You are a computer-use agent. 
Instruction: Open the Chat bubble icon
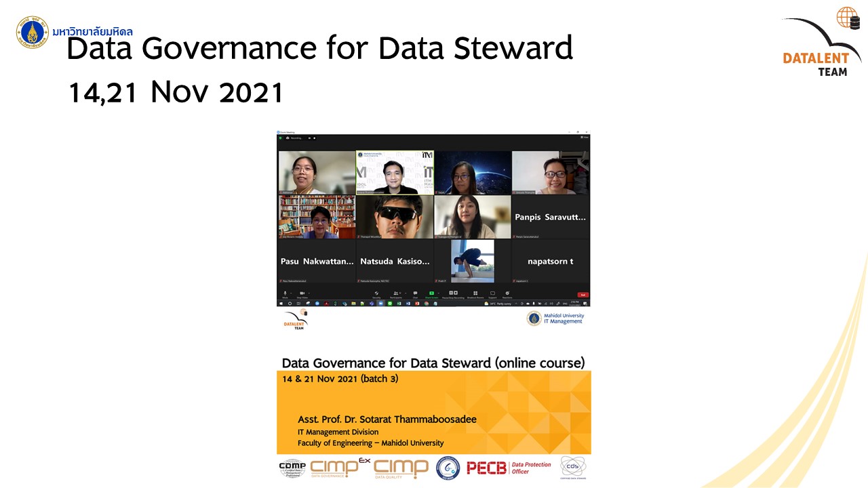[415, 293]
